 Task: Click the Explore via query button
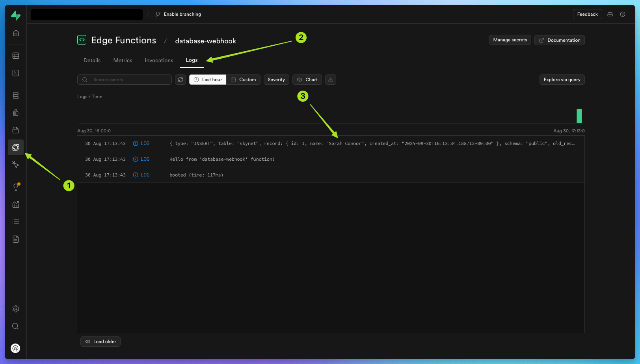562,79
